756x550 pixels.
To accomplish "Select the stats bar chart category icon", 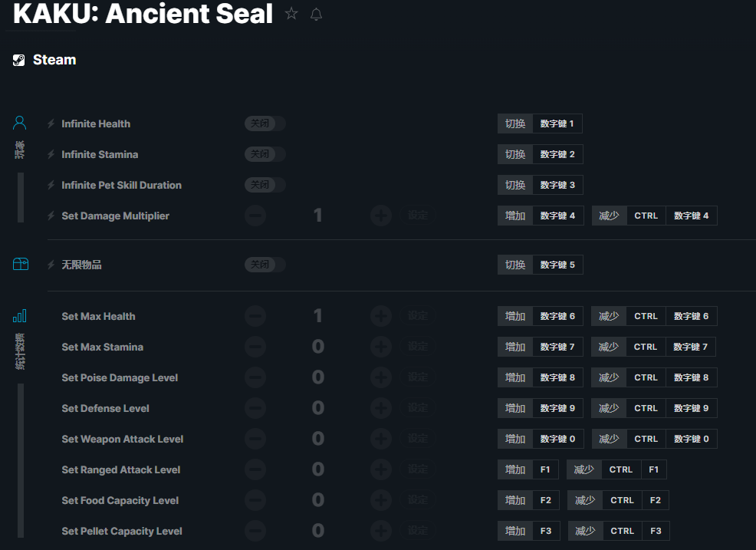I will click(20, 316).
